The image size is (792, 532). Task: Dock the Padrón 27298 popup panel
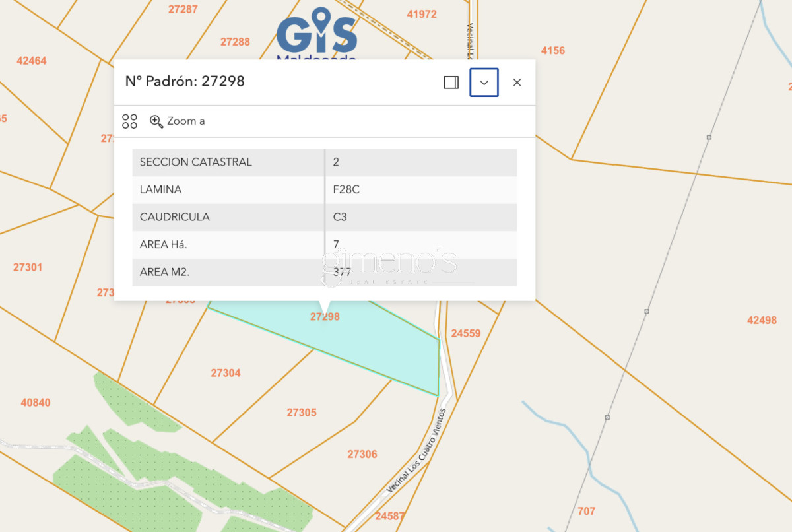coord(451,83)
